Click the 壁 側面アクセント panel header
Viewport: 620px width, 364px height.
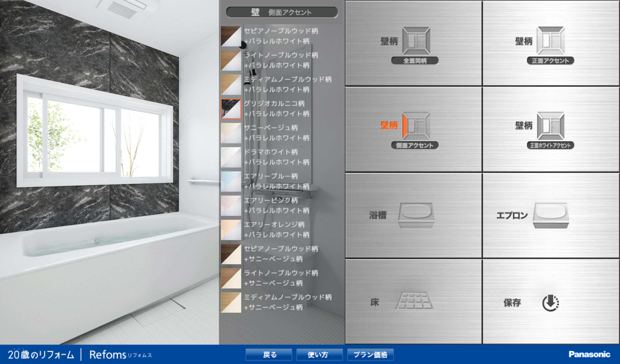coord(282,12)
